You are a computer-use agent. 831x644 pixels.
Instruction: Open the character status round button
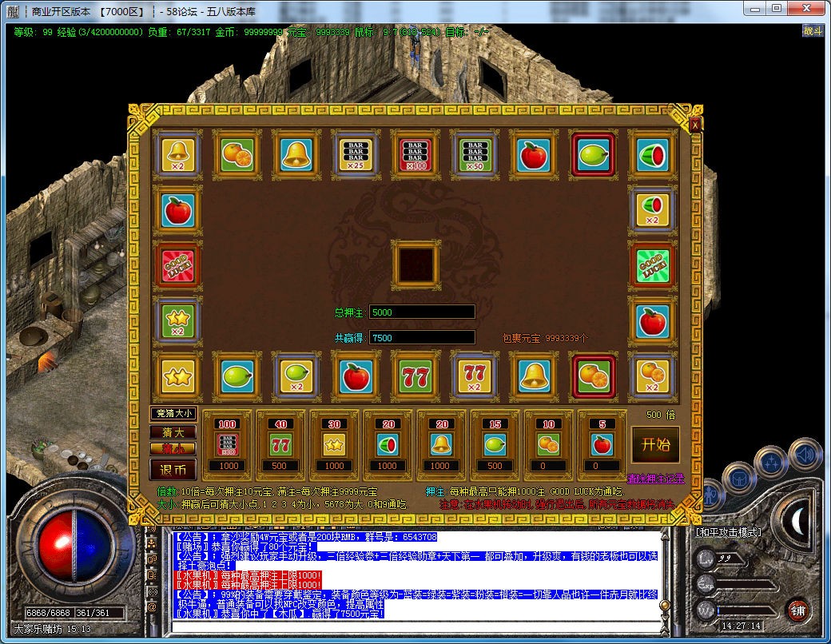coord(709,495)
